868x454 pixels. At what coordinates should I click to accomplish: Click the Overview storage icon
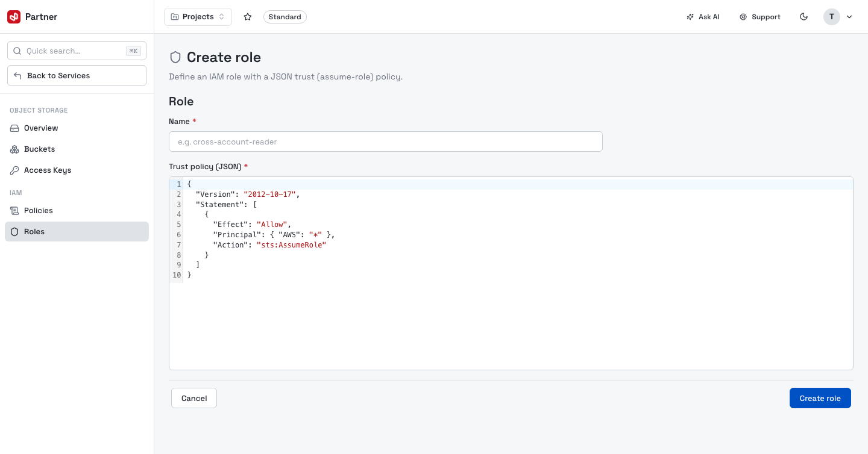tap(14, 128)
